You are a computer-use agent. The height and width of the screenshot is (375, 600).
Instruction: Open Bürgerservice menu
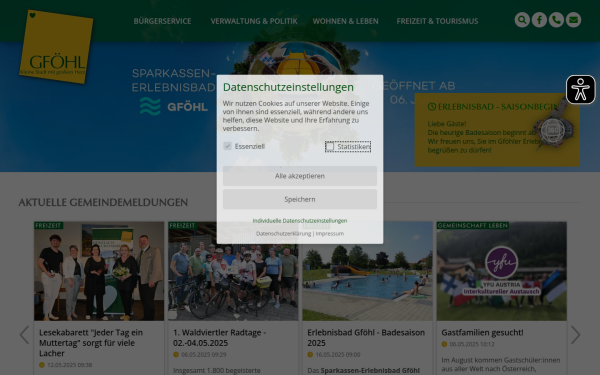click(162, 21)
